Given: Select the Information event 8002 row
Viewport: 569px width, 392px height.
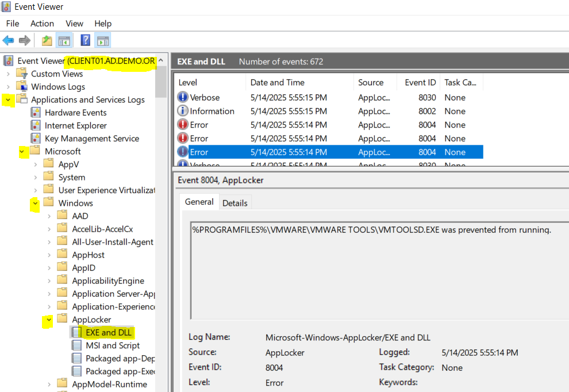Looking at the screenshot, I should click(329, 111).
